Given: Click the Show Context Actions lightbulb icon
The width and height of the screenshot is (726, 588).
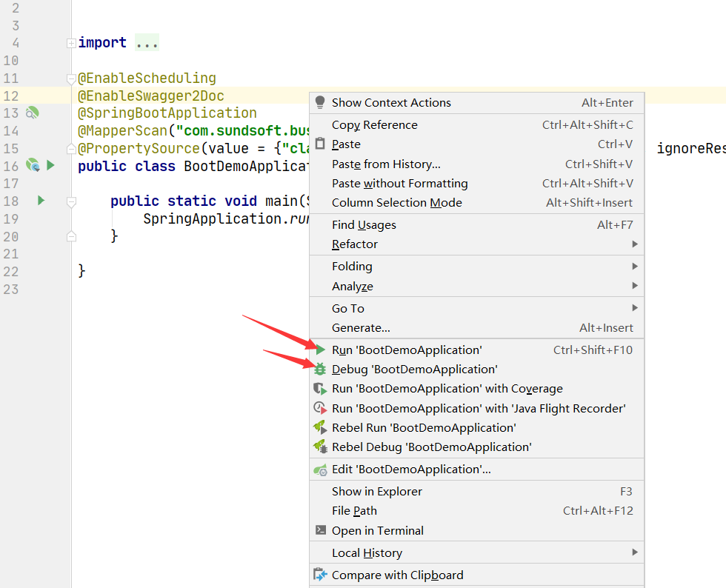Looking at the screenshot, I should [320, 102].
